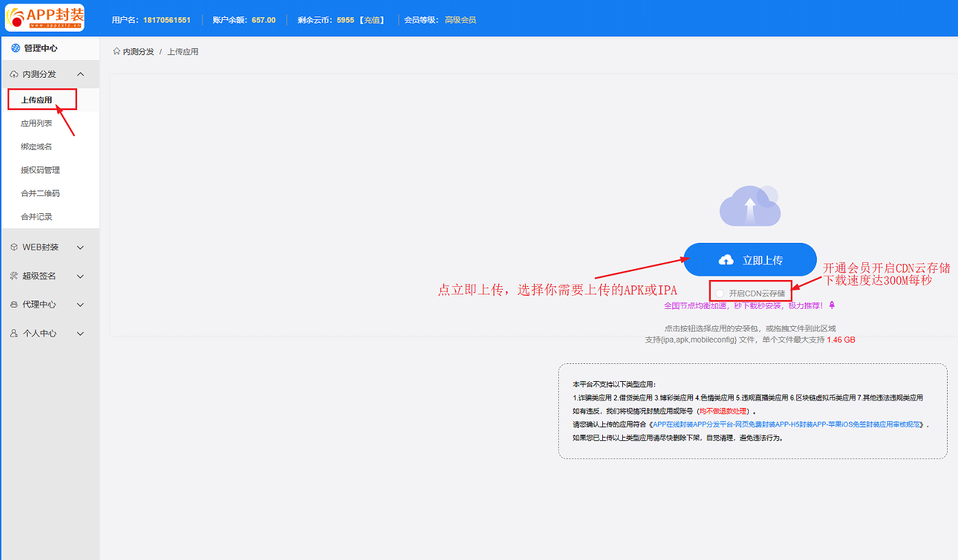Open 绑定域名 in the sidebar
Viewport: 958px width, 560px height.
tap(36, 147)
